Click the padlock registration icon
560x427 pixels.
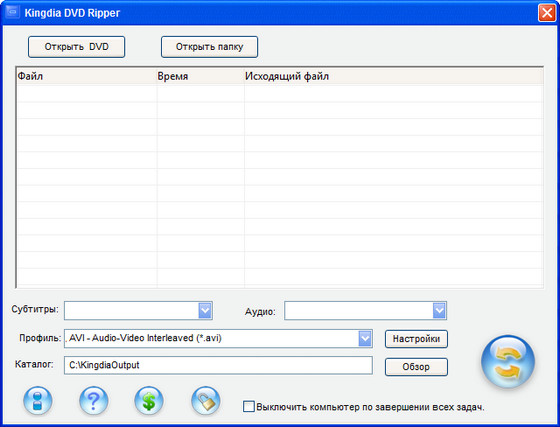(x=205, y=401)
